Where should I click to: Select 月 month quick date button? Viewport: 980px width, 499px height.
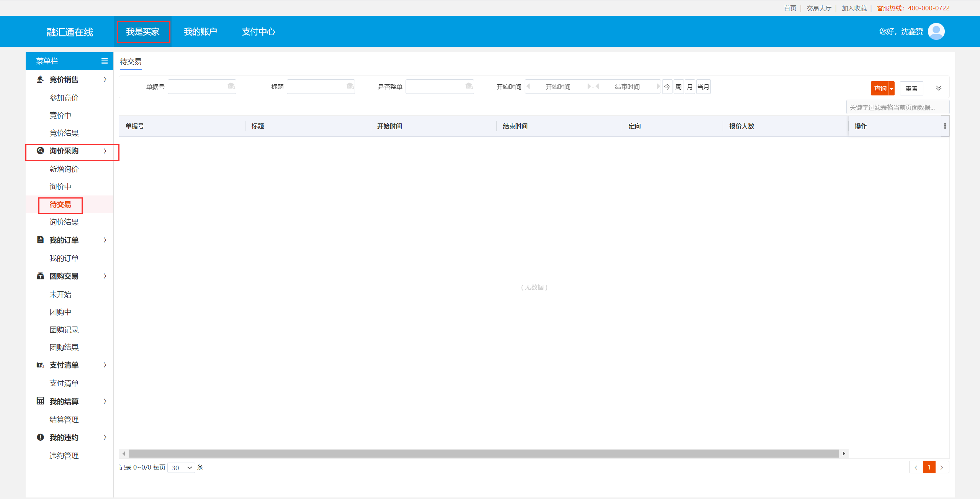pyautogui.click(x=690, y=87)
